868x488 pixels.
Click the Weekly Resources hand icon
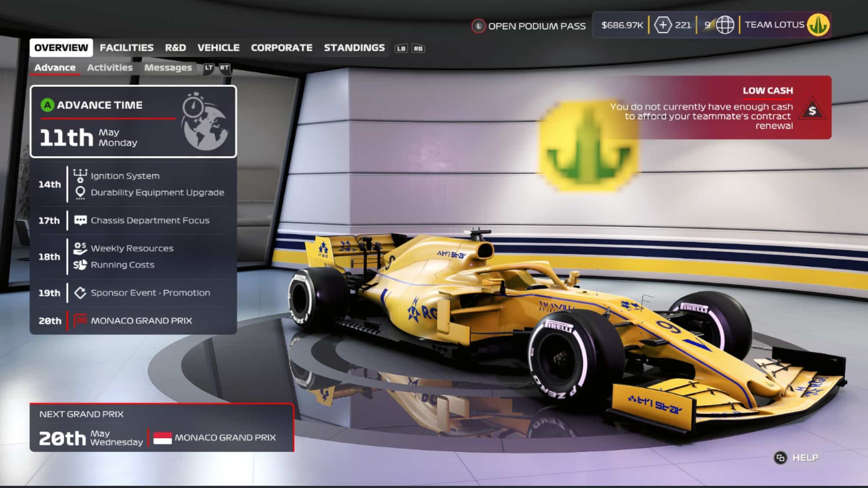click(80, 248)
